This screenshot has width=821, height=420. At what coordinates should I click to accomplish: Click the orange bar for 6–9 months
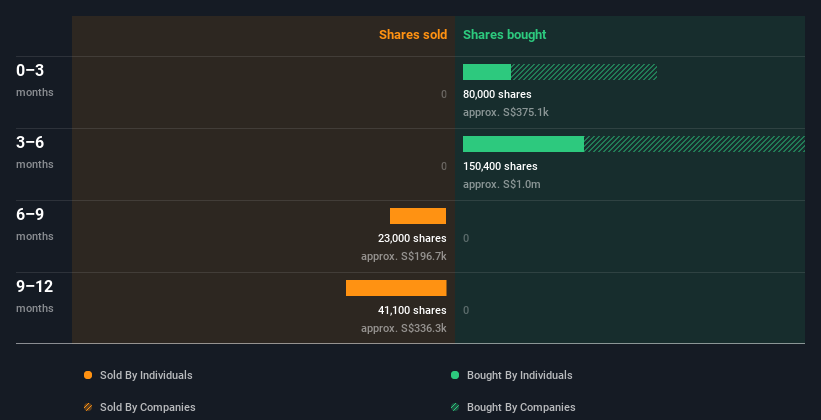point(418,216)
